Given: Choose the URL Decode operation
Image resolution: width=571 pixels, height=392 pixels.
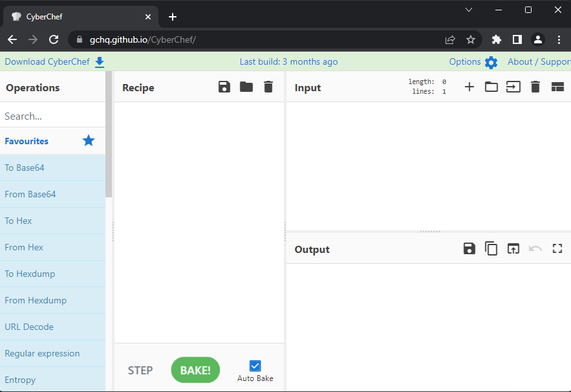Looking at the screenshot, I should [x=29, y=327].
